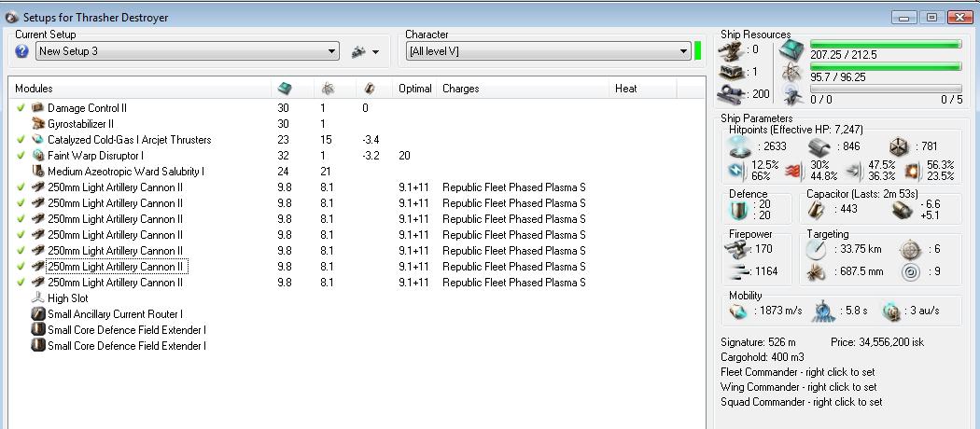This screenshot has width=980, height=429.
Task: Click the calibration icon showing 200
Action: coord(731,94)
